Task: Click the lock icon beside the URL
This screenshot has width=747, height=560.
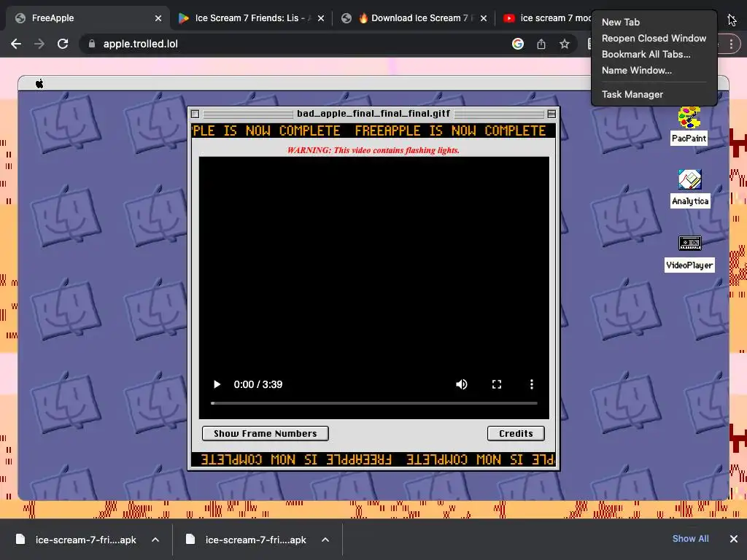Action: 91,44
